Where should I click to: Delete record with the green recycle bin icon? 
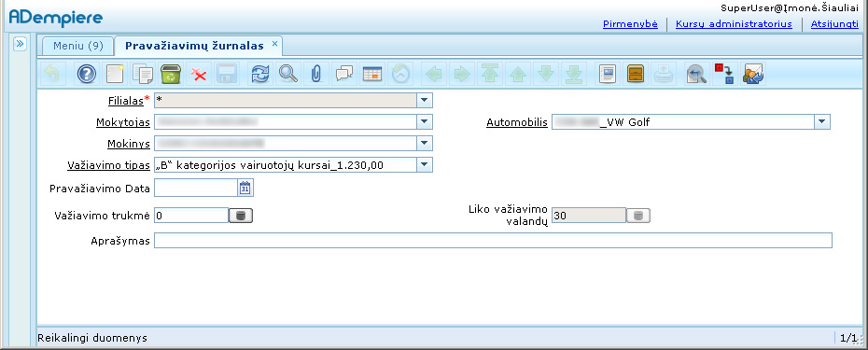click(x=171, y=74)
